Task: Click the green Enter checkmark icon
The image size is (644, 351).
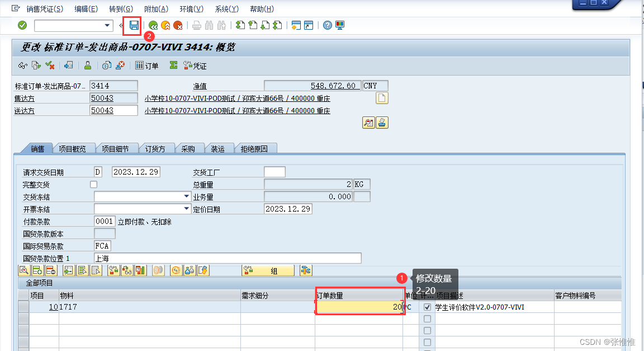Action: point(22,25)
